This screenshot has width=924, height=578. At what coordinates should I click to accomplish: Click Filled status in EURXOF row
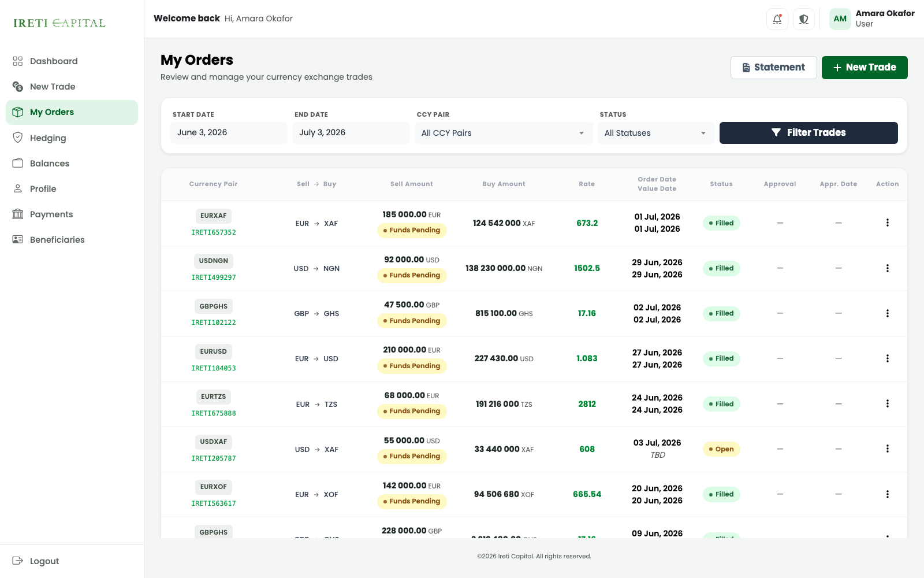tap(721, 494)
